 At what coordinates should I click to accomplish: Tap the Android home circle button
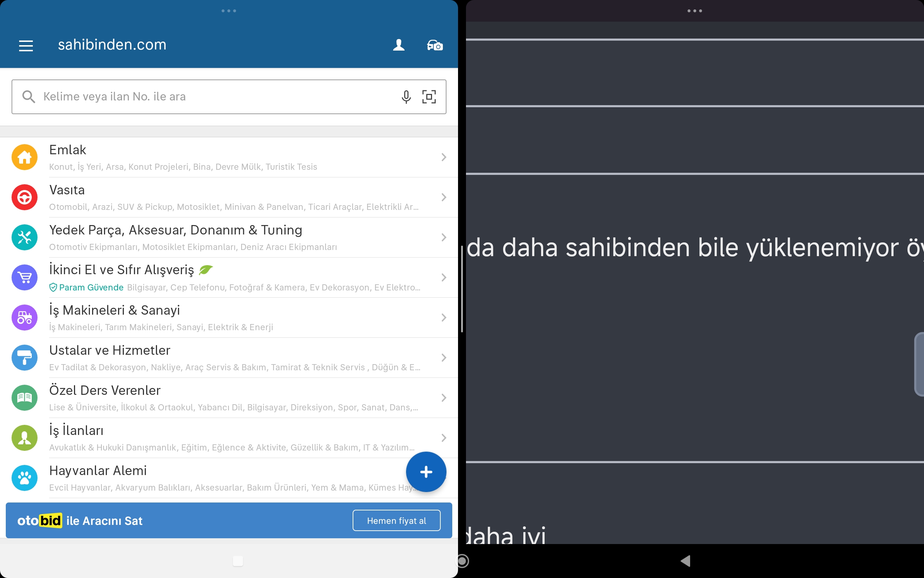click(462, 561)
